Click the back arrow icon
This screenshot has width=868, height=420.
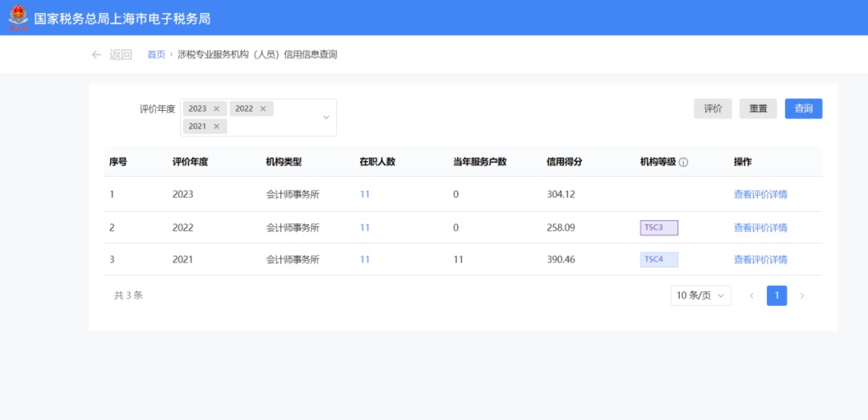[x=96, y=55]
